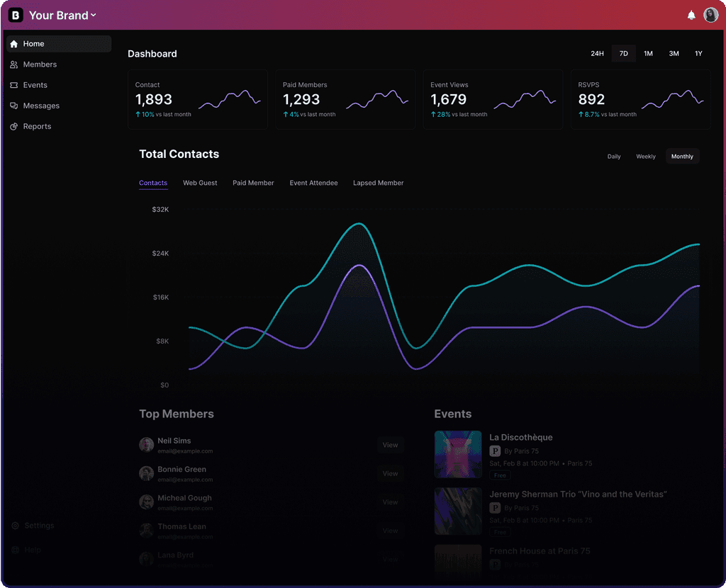726x588 pixels.
Task: Click Jeremy Sherman Trio event title
Action: (578, 494)
